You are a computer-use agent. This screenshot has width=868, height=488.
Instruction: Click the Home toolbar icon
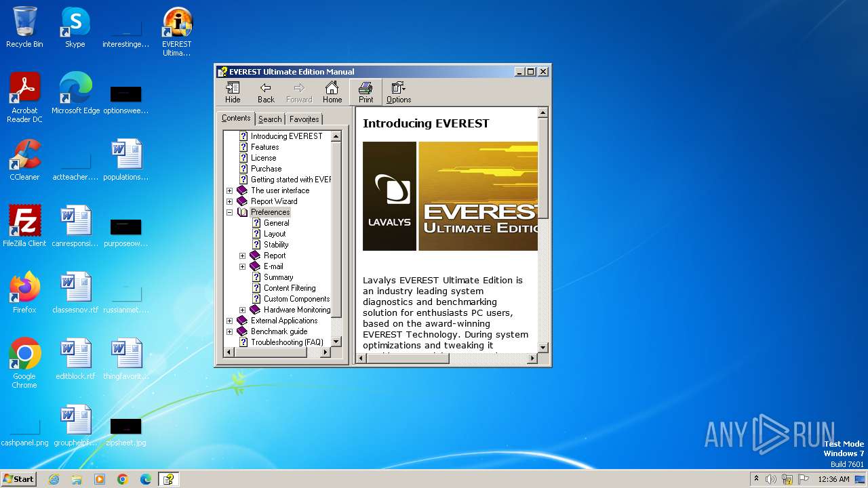(332, 92)
